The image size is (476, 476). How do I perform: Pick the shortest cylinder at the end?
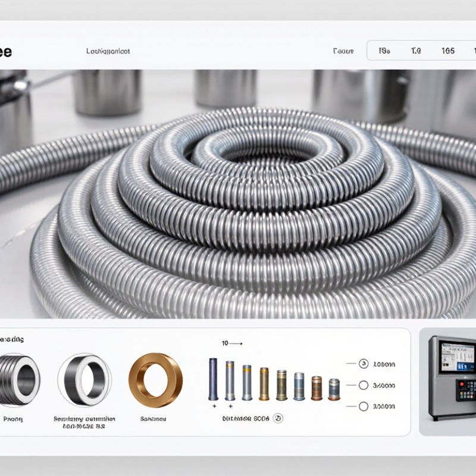point(334,390)
